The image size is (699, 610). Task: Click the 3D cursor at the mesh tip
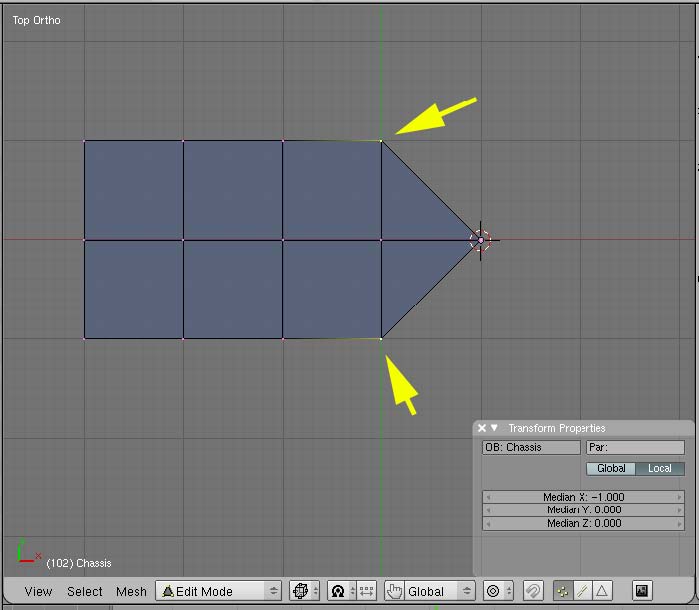(481, 240)
